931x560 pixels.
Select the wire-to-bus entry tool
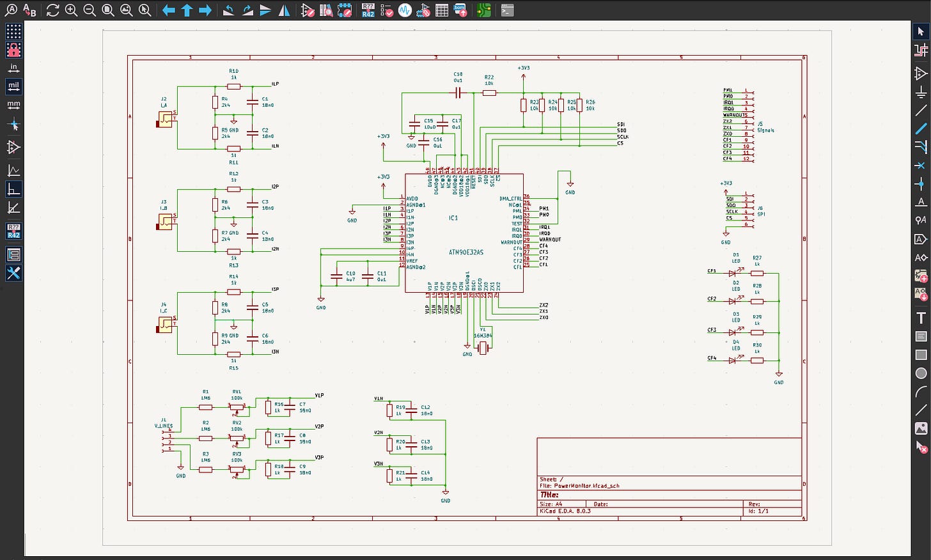[x=921, y=147]
